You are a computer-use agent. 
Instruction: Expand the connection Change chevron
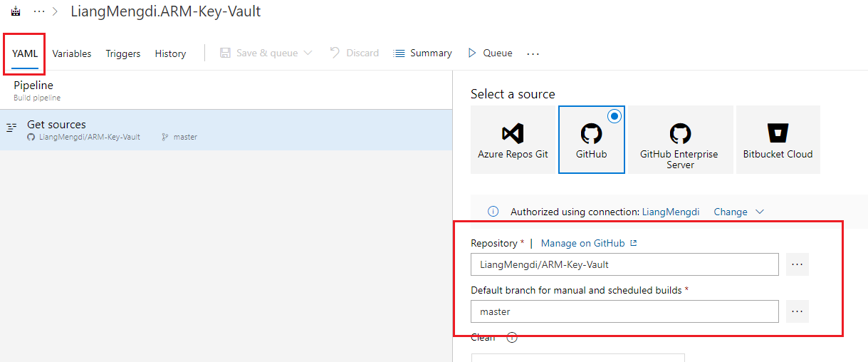click(x=759, y=212)
